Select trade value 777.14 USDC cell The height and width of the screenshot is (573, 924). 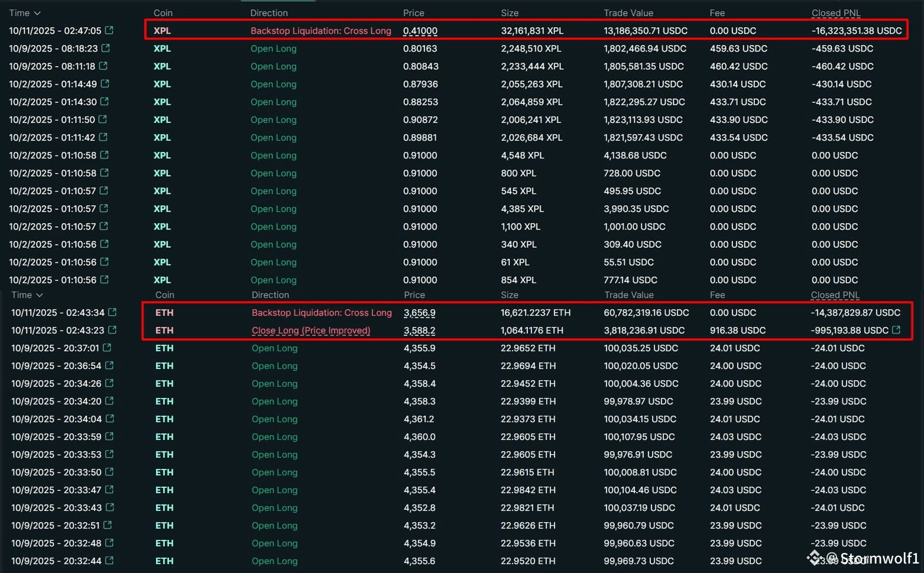(631, 280)
